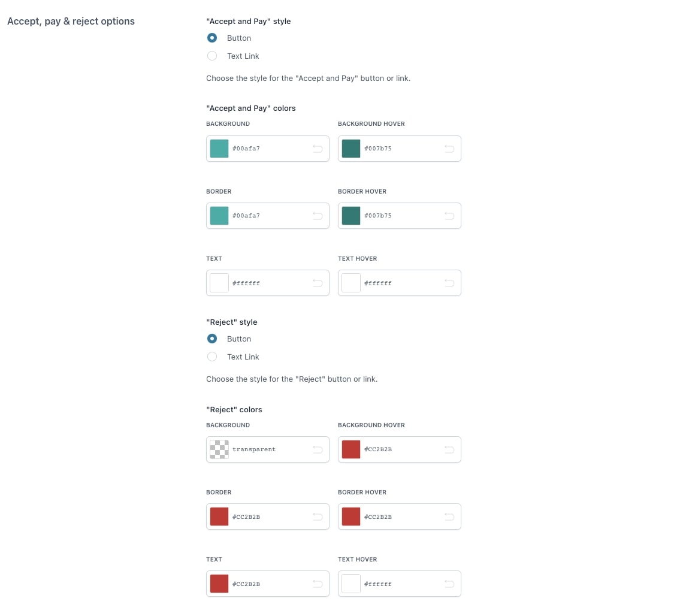Click Reject border color hex field
The width and height of the screenshot is (689, 616).
(x=270, y=517)
